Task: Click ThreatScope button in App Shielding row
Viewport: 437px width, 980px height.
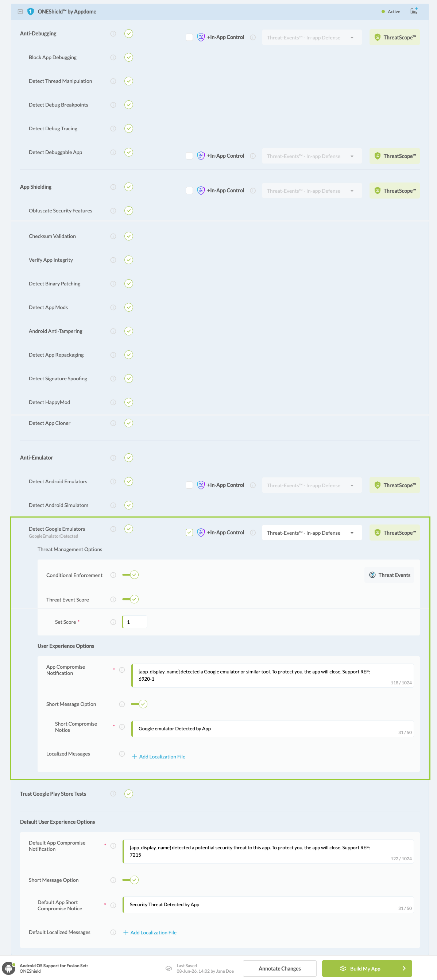Action: point(394,191)
